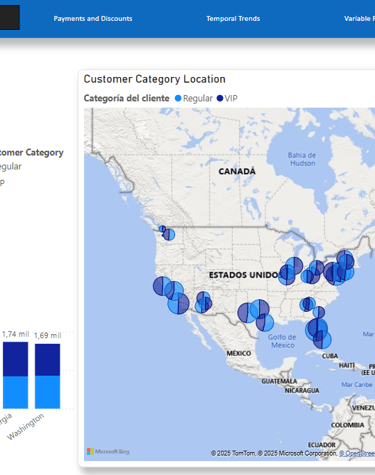Switch to the Temporal Trends tab
The height and width of the screenshot is (475, 375).
click(x=233, y=19)
